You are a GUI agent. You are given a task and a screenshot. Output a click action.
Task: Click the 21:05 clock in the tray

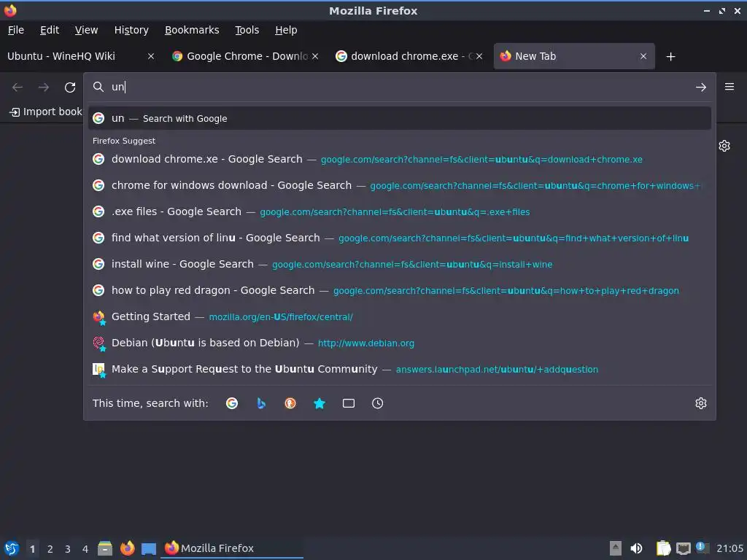pos(729,548)
